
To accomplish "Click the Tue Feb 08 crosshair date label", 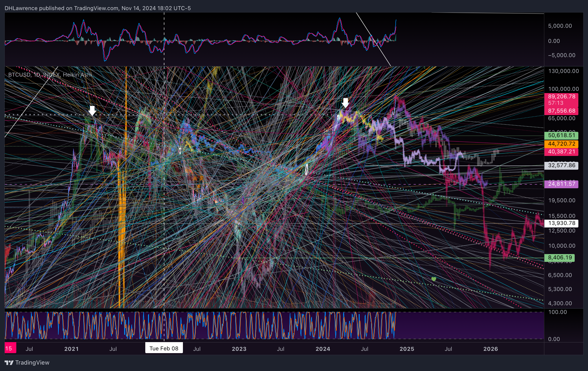I will 164,348.
